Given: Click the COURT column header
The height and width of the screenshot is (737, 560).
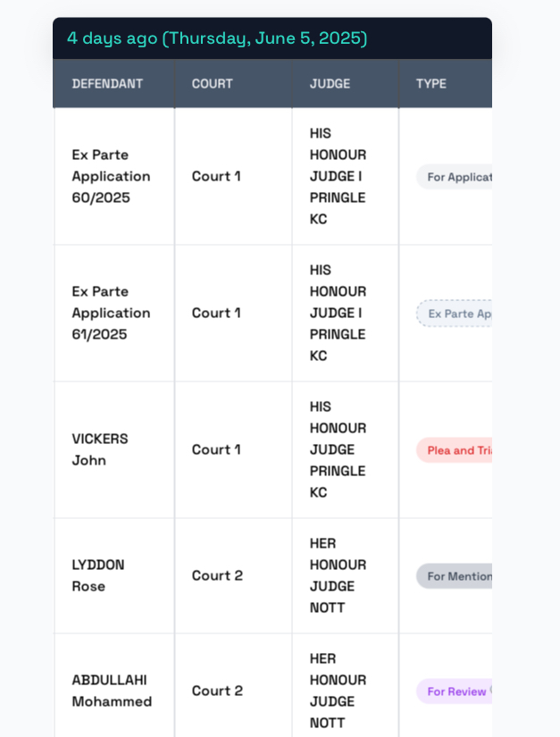Looking at the screenshot, I should point(212,84).
